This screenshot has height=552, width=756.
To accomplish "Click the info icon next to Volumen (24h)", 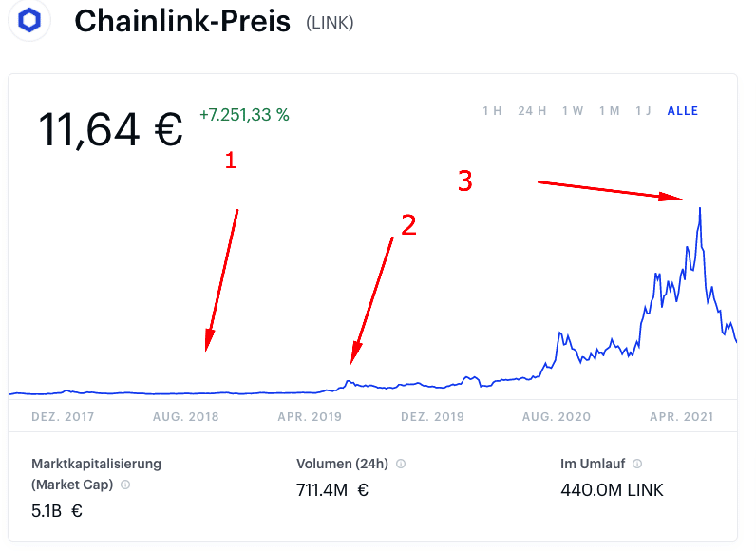I will pyautogui.click(x=401, y=465).
